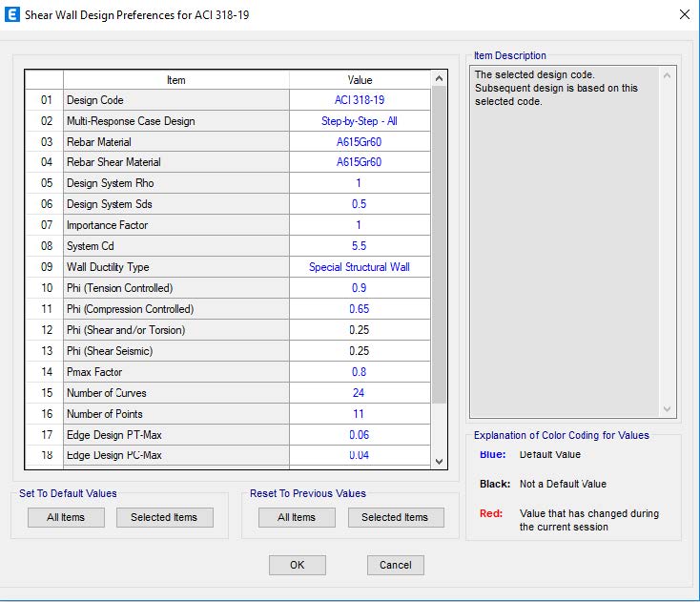This screenshot has height=602, width=700.
Task: Select the Design Code item row label
Action: [x=176, y=100]
